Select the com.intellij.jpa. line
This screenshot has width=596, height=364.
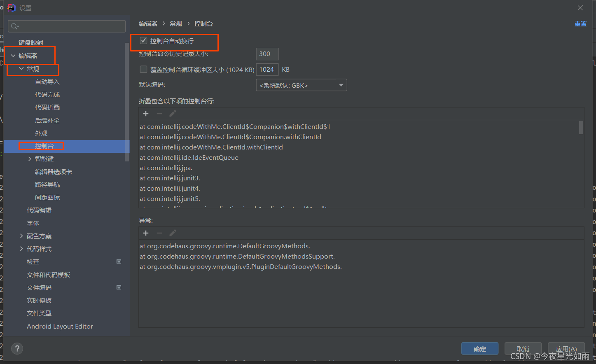[x=166, y=168]
